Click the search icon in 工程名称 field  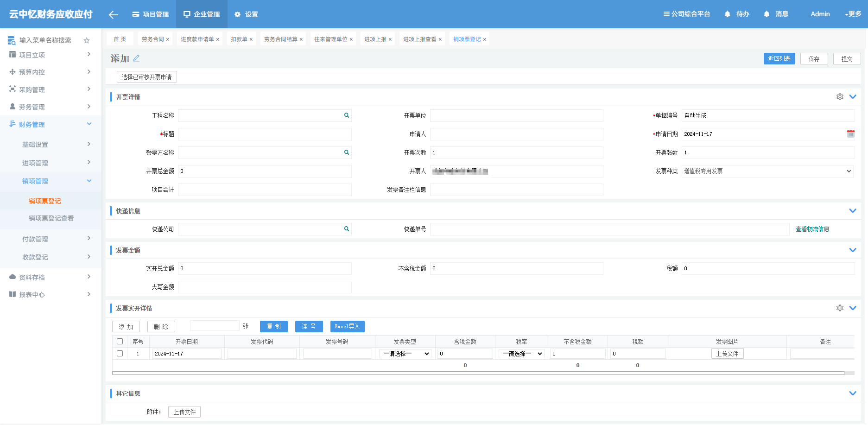tap(346, 115)
